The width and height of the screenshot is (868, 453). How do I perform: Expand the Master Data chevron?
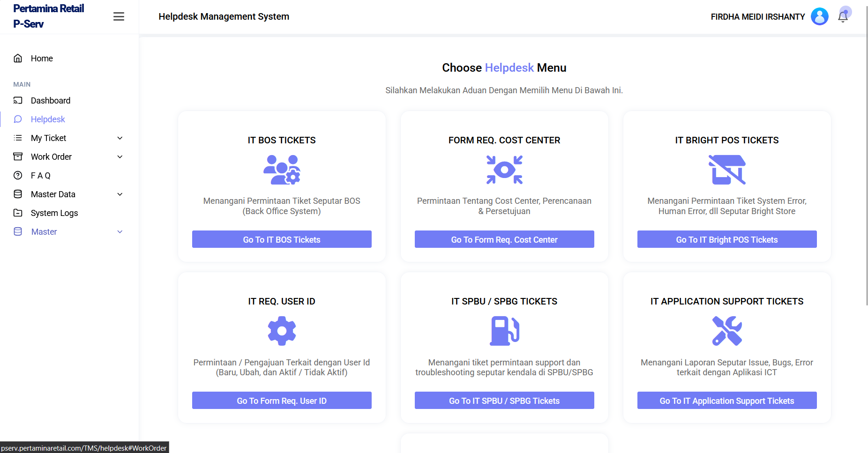(x=120, y=194)
